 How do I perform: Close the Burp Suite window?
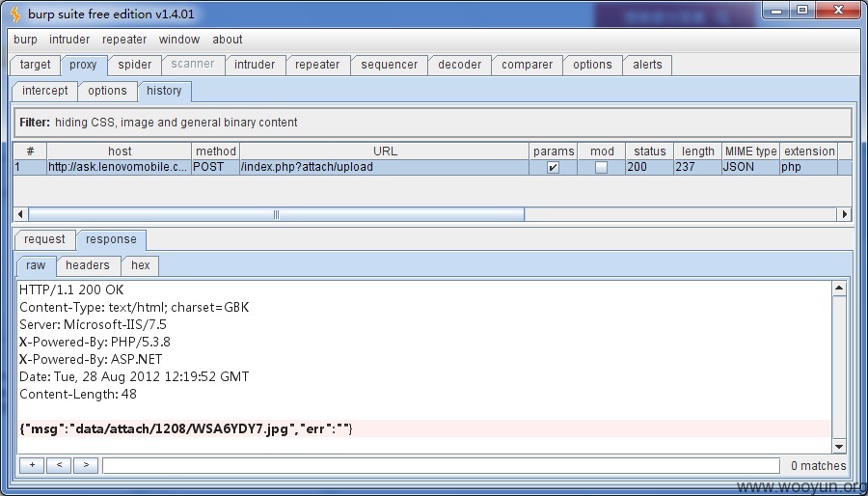pyautogui.click(x=838, y=11)
